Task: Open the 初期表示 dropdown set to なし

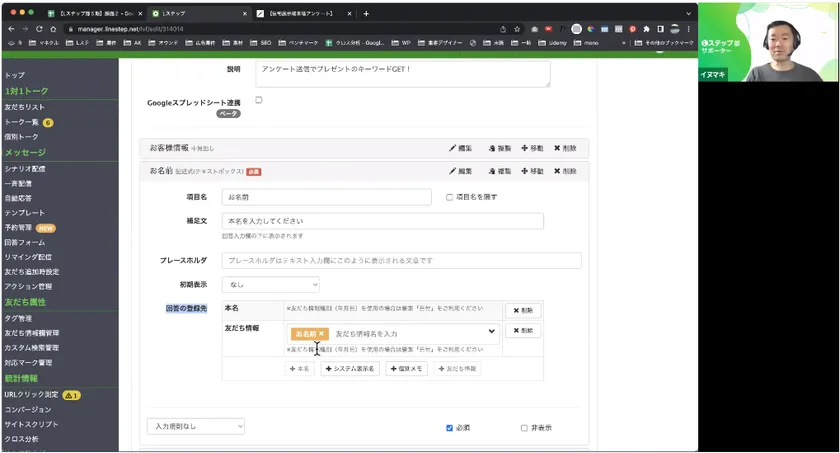Action: point(270,285)
